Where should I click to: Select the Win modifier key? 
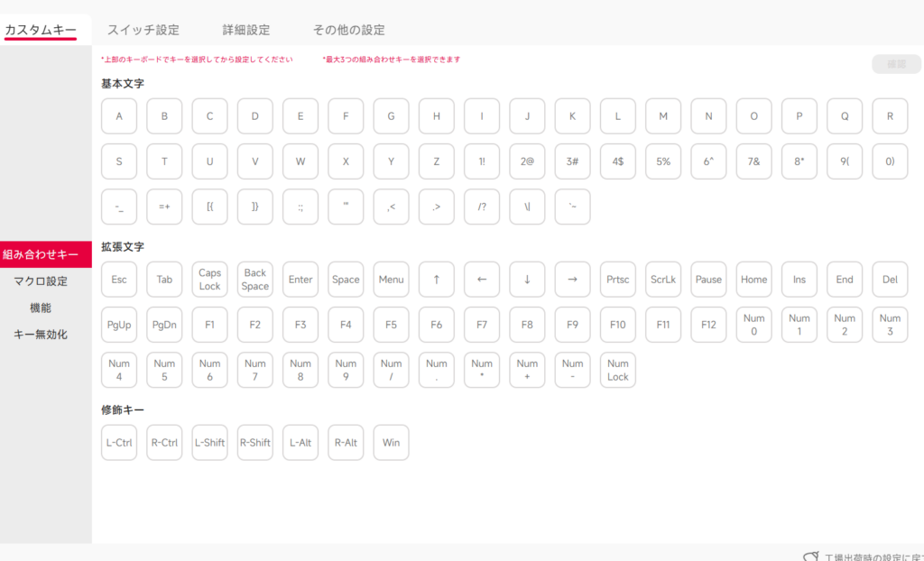coord(391,443)
